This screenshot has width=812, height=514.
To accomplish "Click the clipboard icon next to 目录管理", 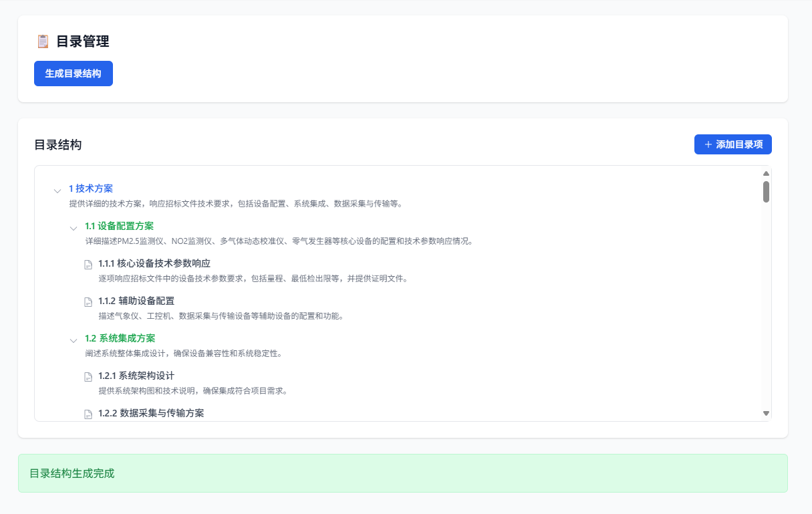I will pyautogui.click(x=43, y=41).
